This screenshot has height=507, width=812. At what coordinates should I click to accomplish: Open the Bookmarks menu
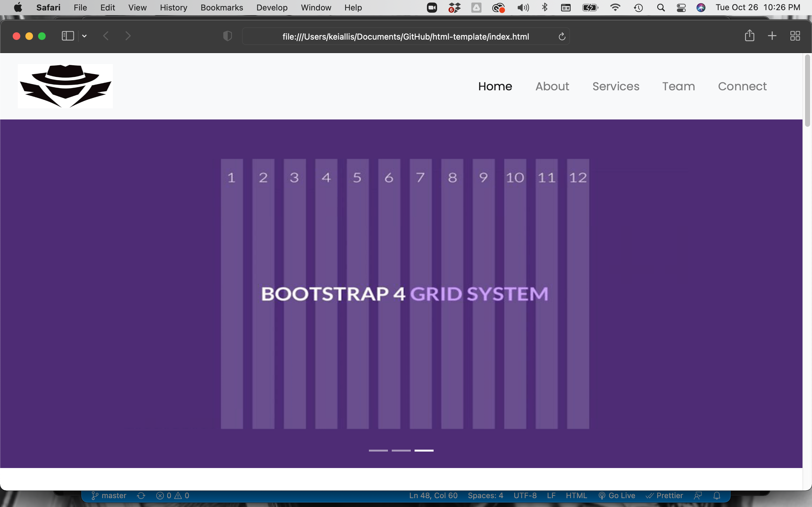[221, 7]
